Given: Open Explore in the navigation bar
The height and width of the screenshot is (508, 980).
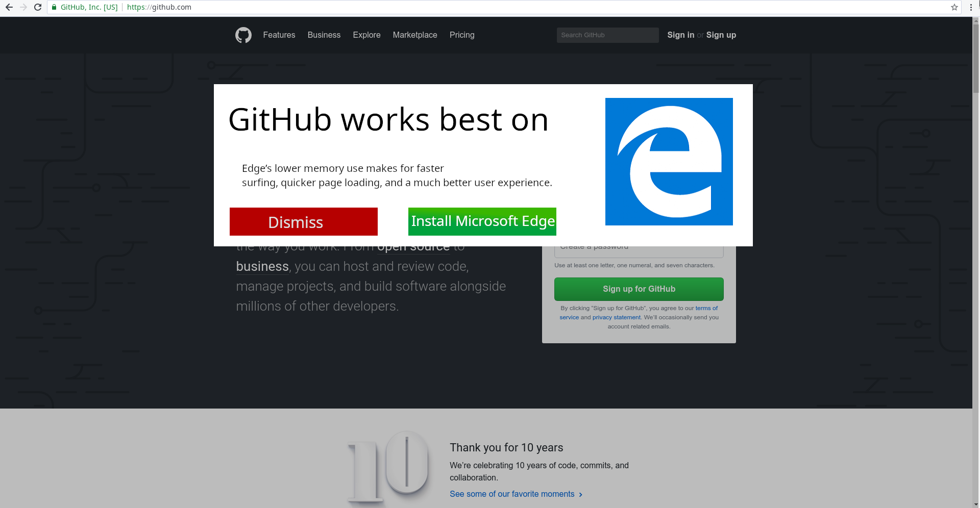Looking at the screenshot, I should tap(366, 35).
